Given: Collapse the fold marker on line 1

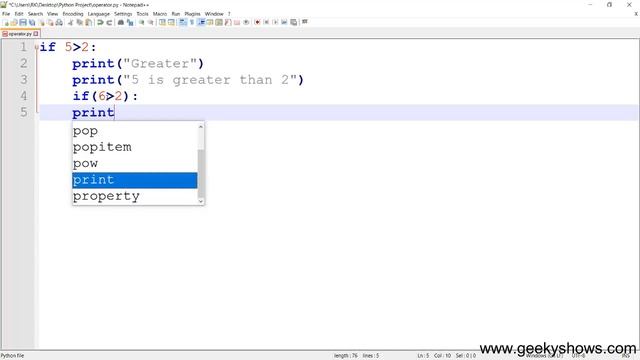Looking at the screenshot, I should (37, 47).
